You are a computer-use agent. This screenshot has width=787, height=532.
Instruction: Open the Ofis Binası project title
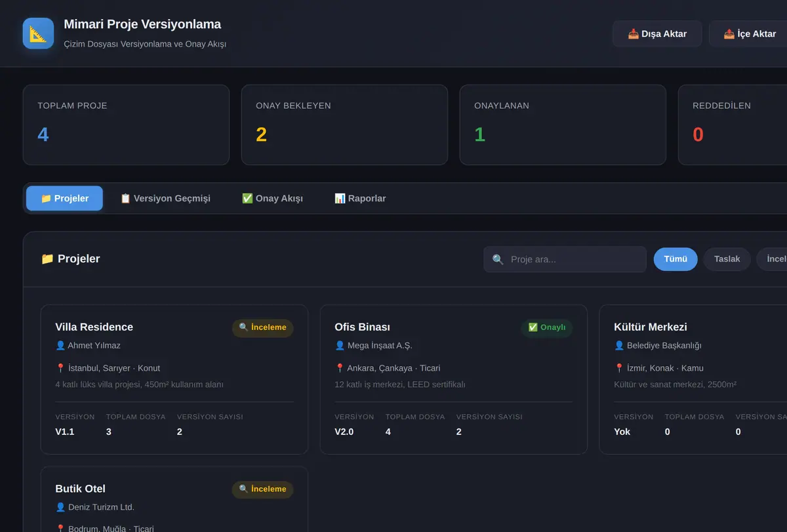362,327
